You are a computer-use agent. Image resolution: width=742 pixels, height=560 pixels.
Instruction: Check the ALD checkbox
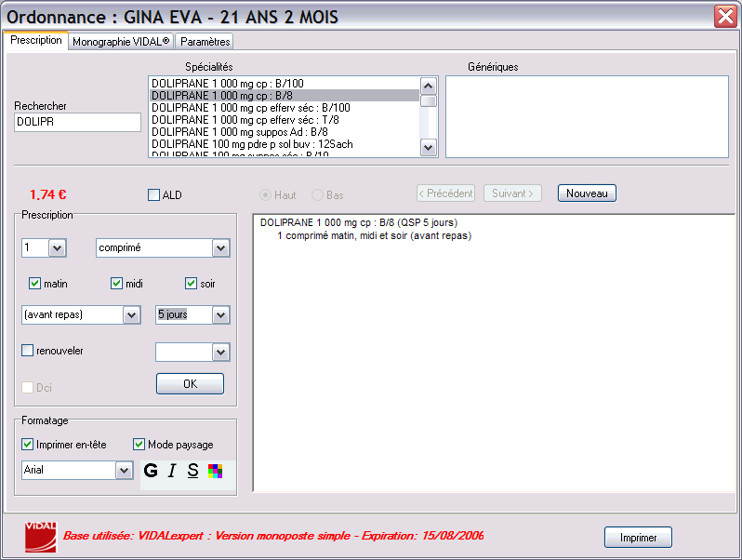tap(153, 195)
